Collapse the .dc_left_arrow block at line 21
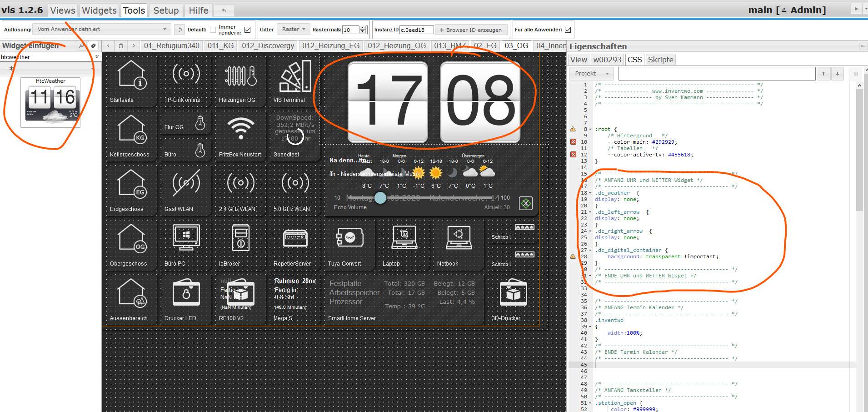Screen dimensions: 868x412 click(x=590, y=212)
